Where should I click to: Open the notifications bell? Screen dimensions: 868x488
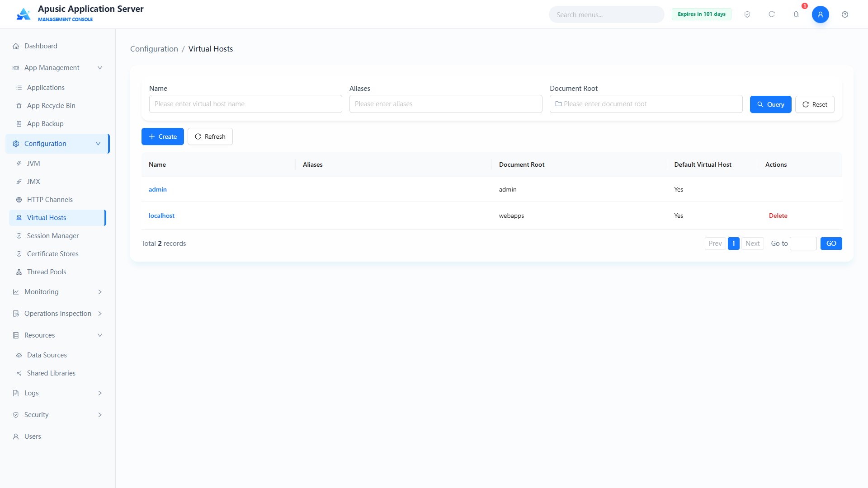tap(796, 14)
